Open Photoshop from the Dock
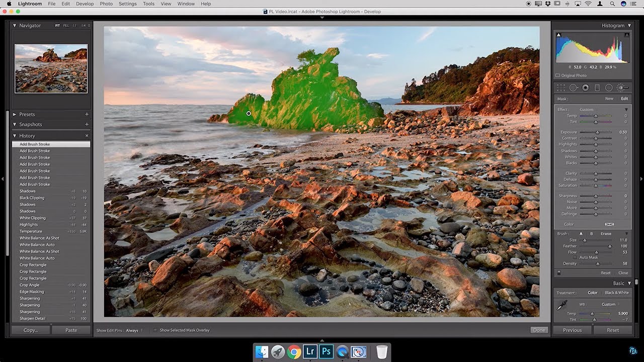Image resolution: width=644 pixels, height=362 pixels. coord(326,351)
